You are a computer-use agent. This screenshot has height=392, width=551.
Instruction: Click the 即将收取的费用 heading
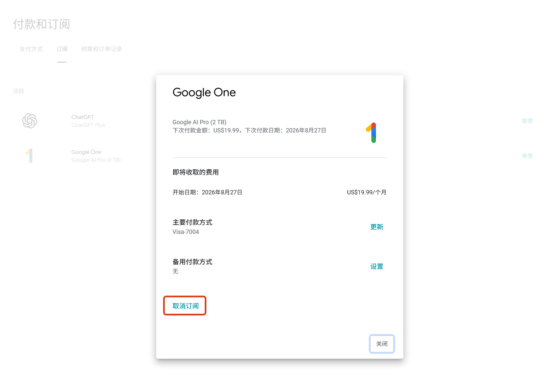click(x=196, y=172)
